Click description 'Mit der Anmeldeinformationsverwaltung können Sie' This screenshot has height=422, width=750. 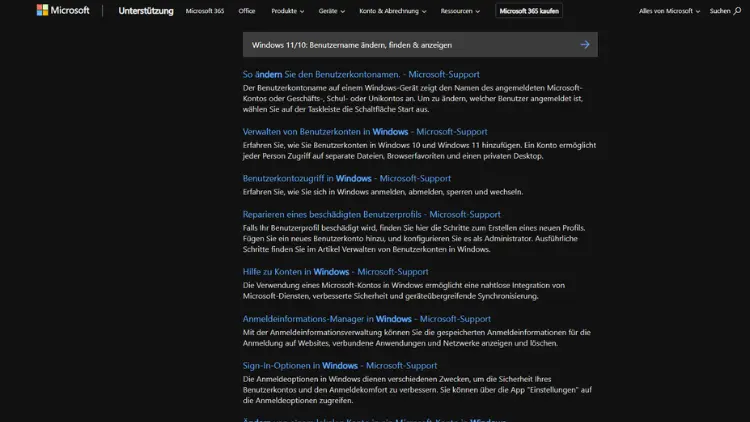[x=417, y=338]
